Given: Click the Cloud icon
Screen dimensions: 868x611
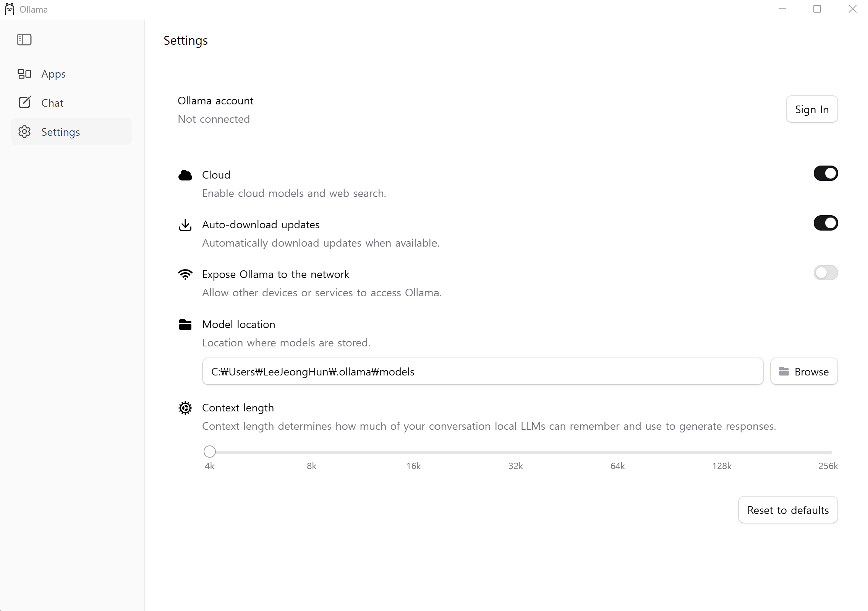Looking at the screenshot, I should pos(185,175).
